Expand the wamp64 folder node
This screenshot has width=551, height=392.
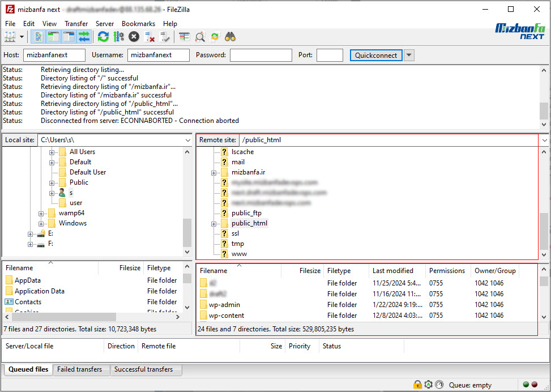[x=41, y=214]
